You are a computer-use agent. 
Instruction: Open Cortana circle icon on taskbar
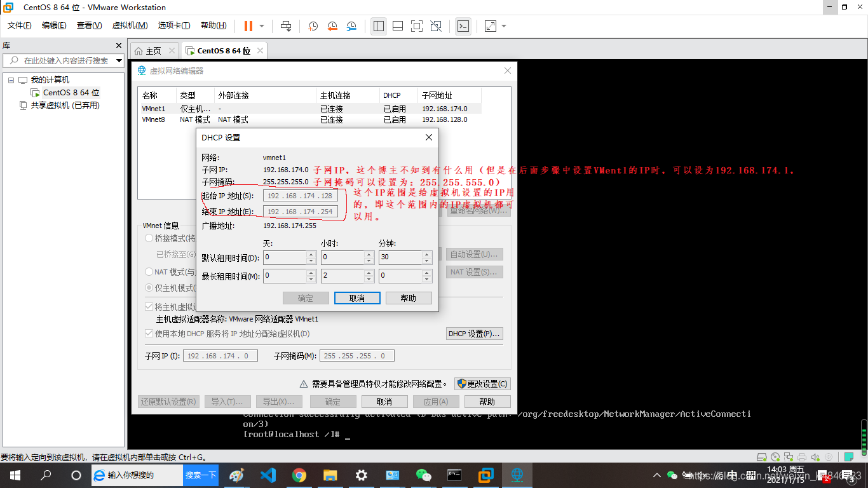click(x=76, y=475)
